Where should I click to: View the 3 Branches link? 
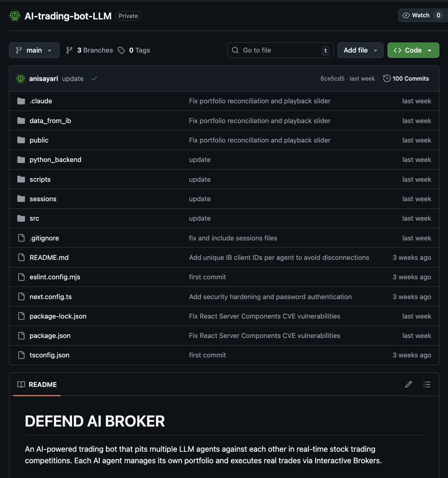[x=89, y=50]
